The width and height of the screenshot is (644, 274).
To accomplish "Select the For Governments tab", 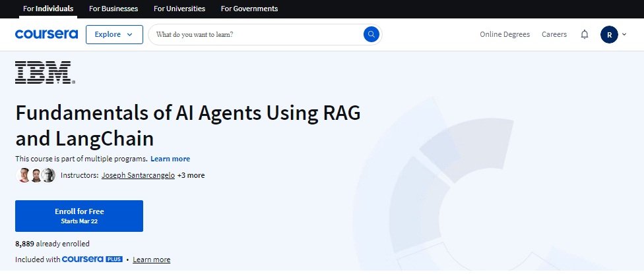I will click(x=249, y=9).
